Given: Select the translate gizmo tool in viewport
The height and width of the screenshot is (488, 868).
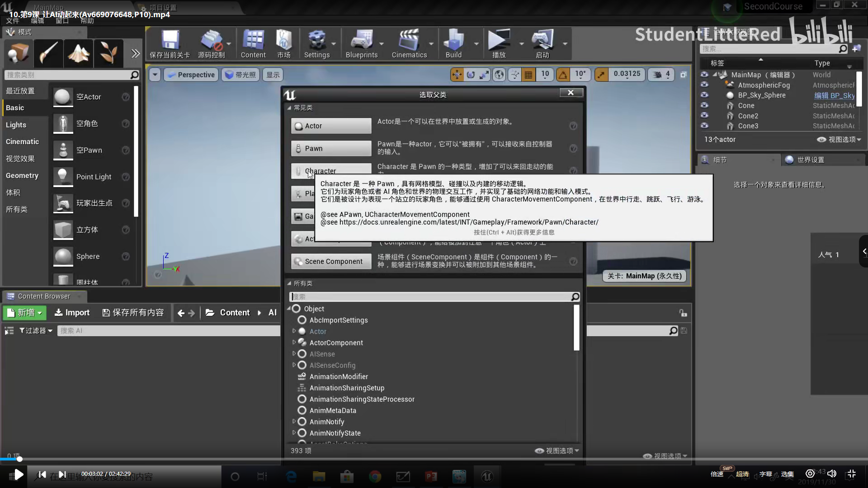Looking at the screenshot, I should point(457,75).
